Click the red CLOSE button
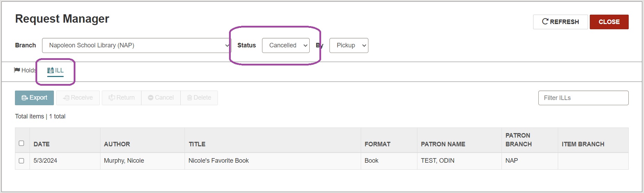This screenshot has width=644, height=193. point(609,22)
